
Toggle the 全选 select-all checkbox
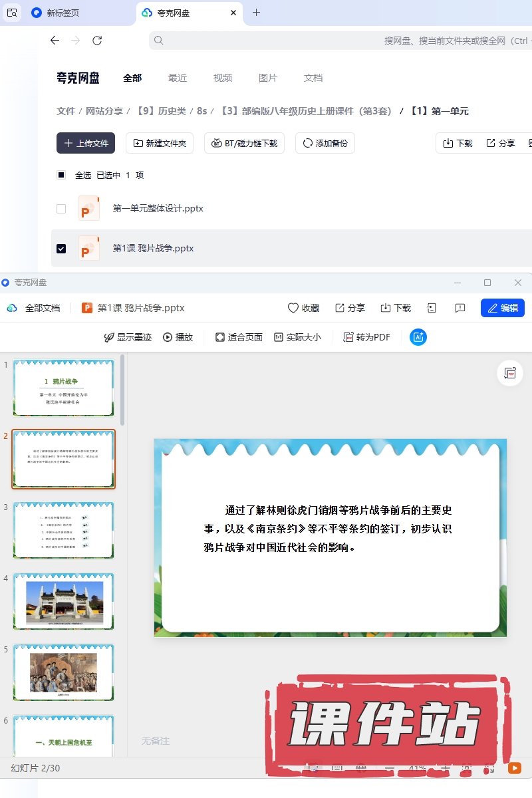pyautogui.click(x=61, y=176)
